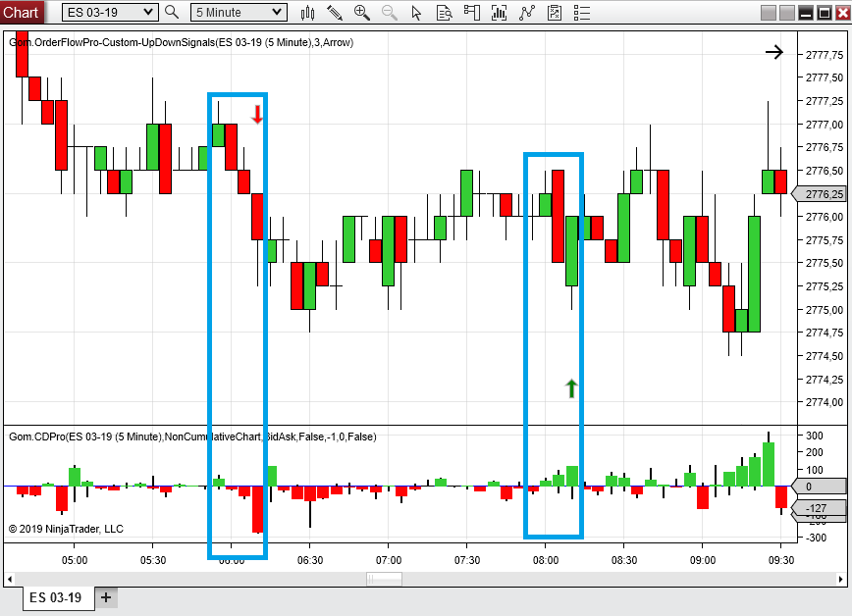The height and width of the screenshot is (616, 852).
Task: Click the 08:00 time axis label
Action: (x=546, y=560)
